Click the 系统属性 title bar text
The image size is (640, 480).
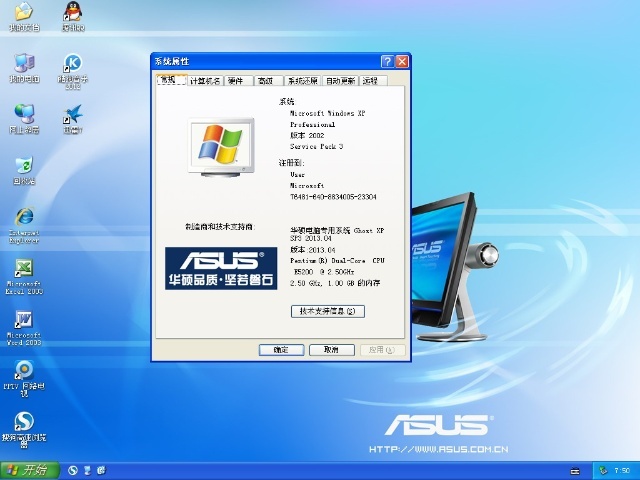coord(172,62)
